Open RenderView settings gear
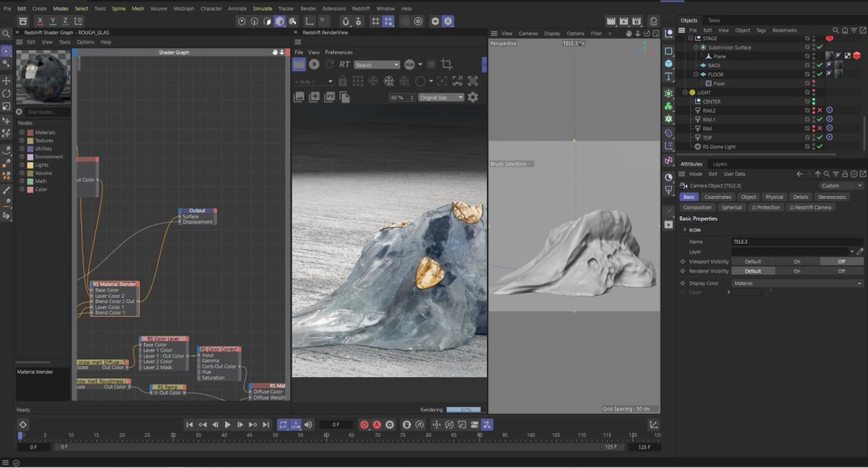 [x=473, y=97]
